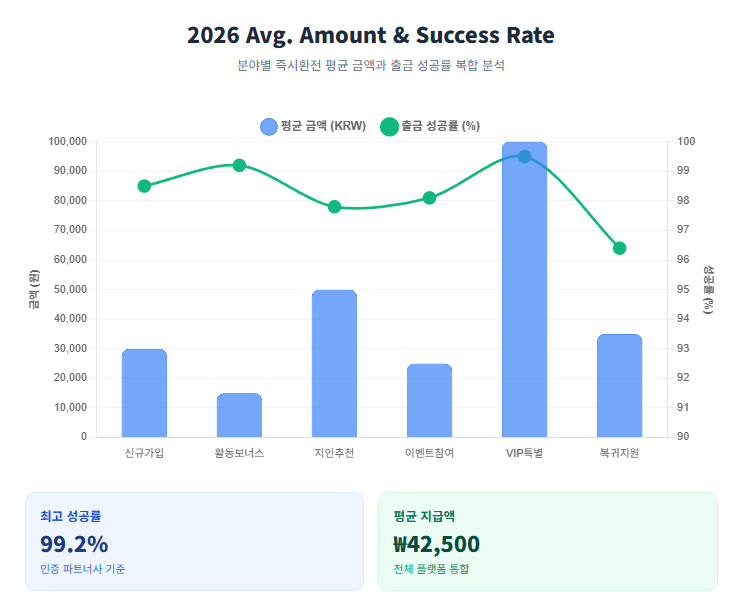Viewport: 738px width, 605px height.
Task: Click the tall VIP특별 bar
Action: click(x=524, y=300)
